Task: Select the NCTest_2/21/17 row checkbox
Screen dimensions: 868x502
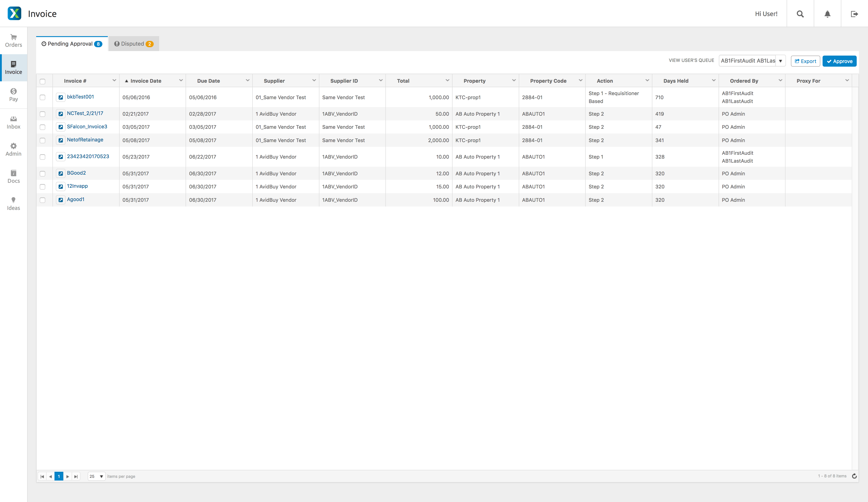Action: (43, 114)
